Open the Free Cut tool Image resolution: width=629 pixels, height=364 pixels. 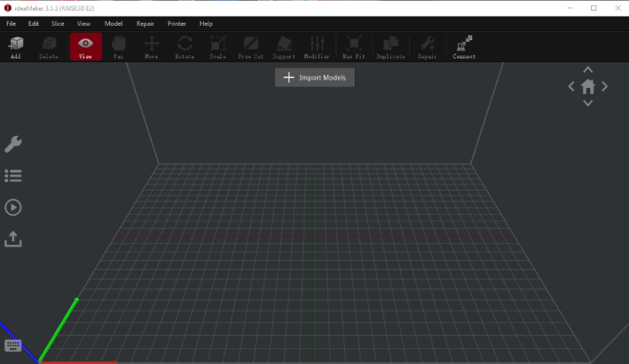pos(250,46)
